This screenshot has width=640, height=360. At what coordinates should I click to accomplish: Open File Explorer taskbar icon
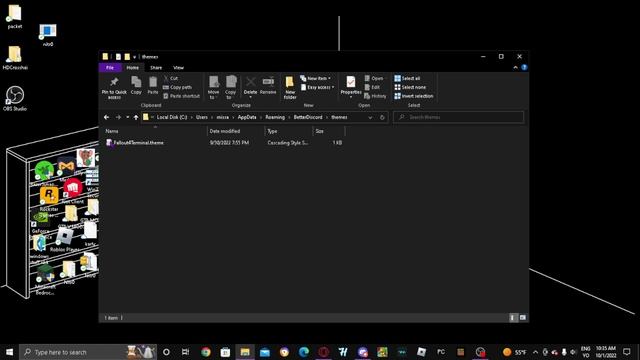pyautogui.click(x=245, y=352)
